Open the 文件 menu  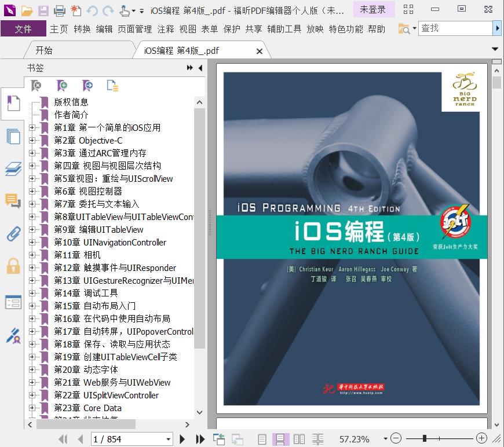coord(23,29)
